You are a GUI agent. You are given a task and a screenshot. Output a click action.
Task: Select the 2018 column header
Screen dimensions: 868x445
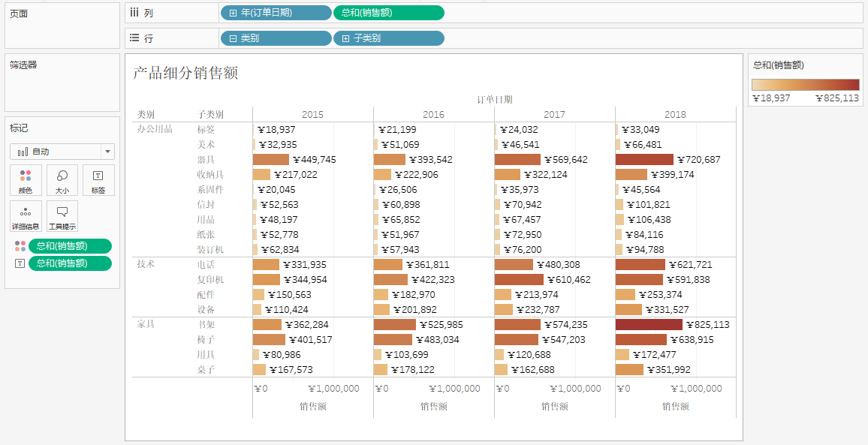[x=675, y=115]
